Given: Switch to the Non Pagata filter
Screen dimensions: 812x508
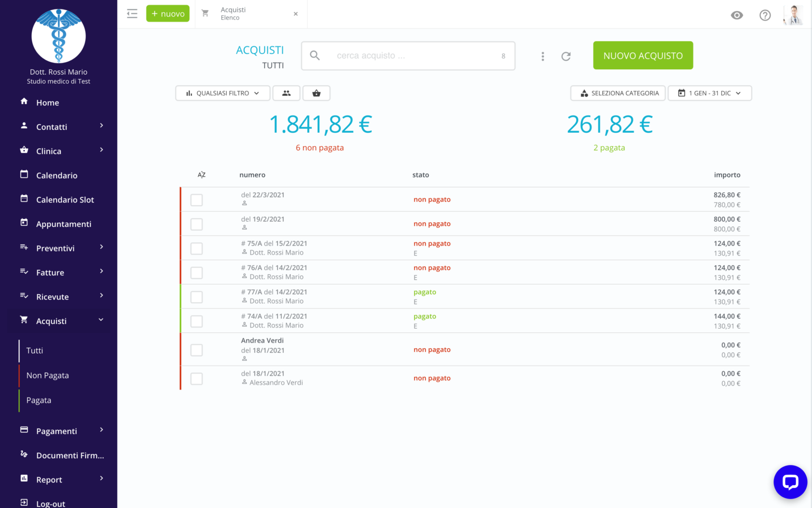Looking at the screenshot, I should pyautogui.click(x=47, y=375).
